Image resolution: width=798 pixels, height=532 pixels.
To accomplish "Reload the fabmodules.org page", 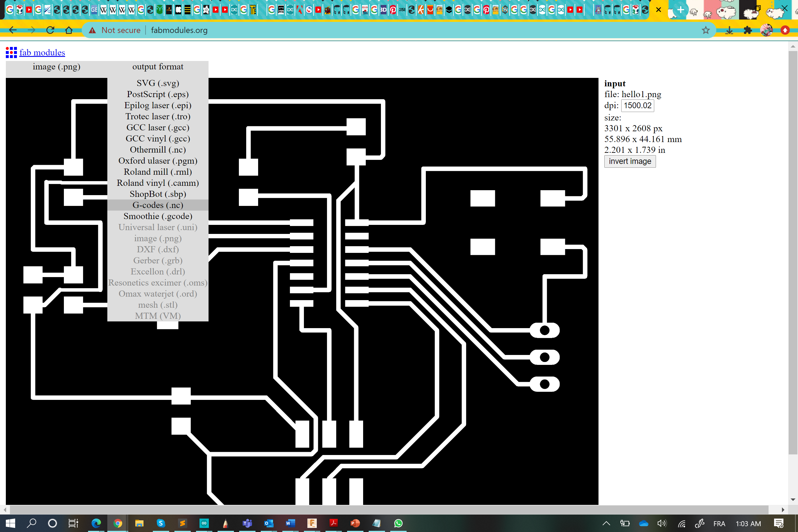I will (x=50, y=30).
